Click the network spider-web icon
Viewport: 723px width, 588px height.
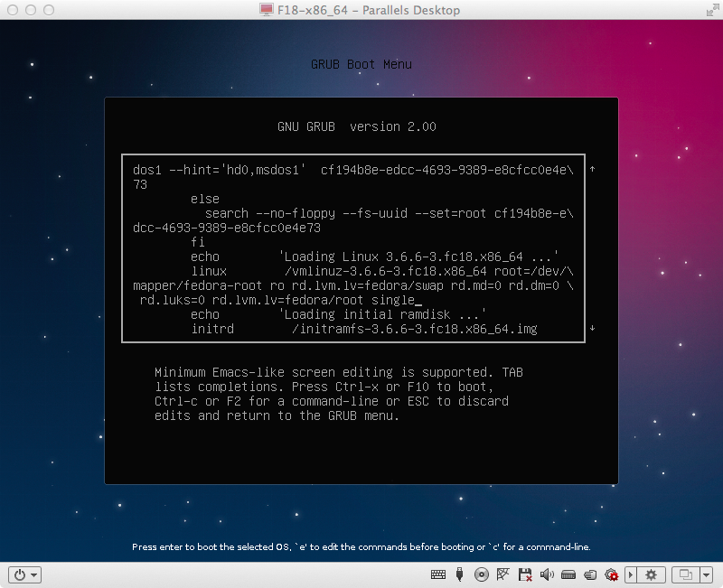(x=502, y=574)
